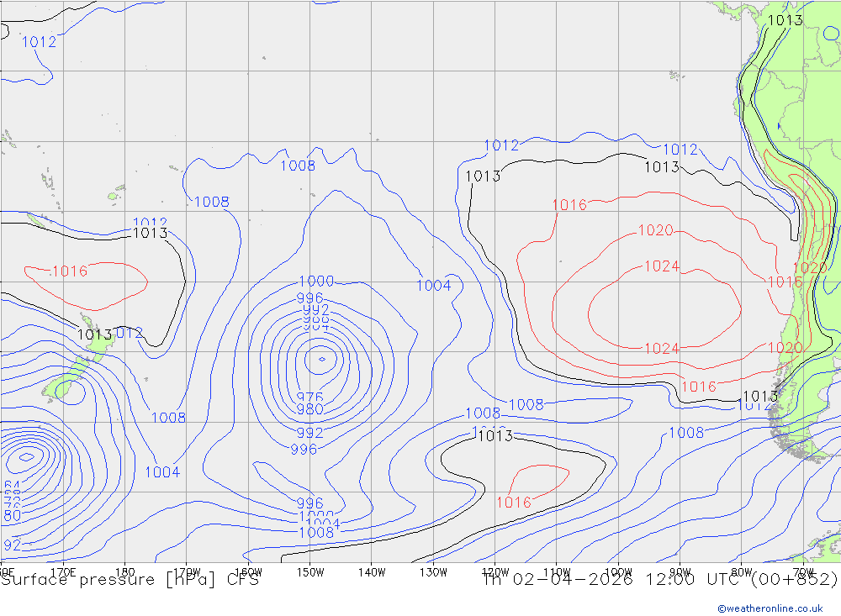Click the 70W longitude label
Screen dimensions: 841x616
803,572
